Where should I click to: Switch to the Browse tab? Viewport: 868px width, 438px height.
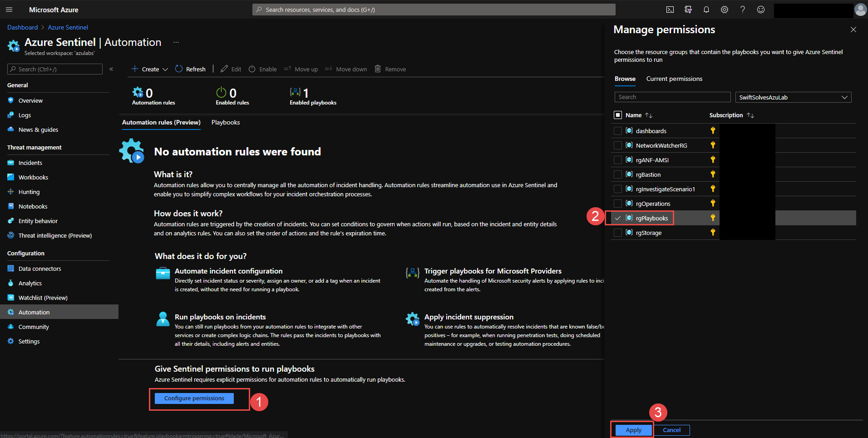coord(625,79)
